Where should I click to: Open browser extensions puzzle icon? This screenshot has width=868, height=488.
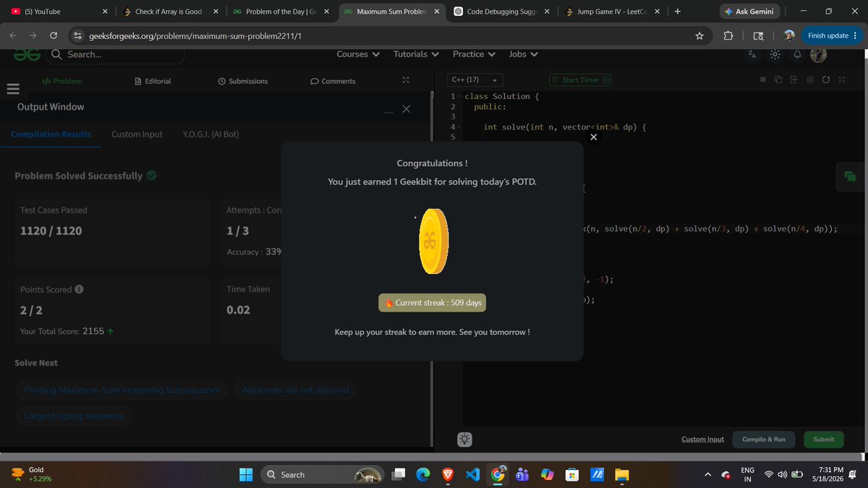pyautogui.click(x=728, y=35)
